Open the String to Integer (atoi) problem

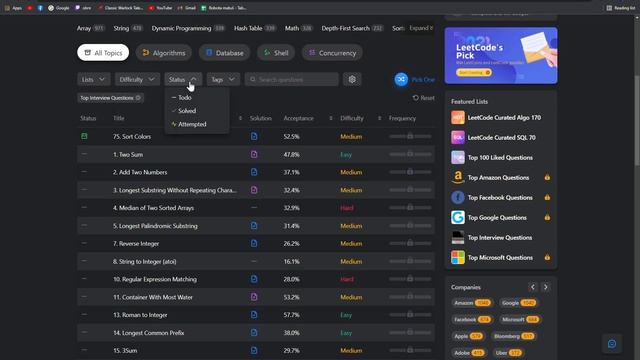144,261
